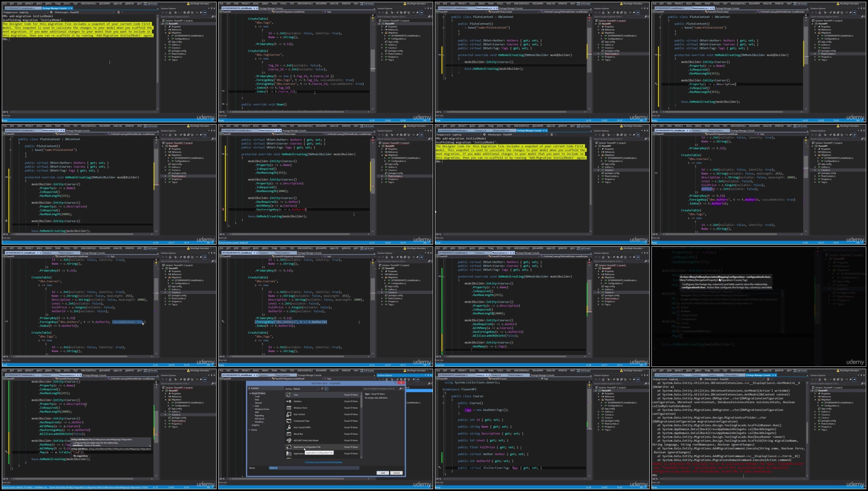868x491 pixels.
Task: Click the Migrations folder icon in stack-trace frame
Action: coord(819,399)
